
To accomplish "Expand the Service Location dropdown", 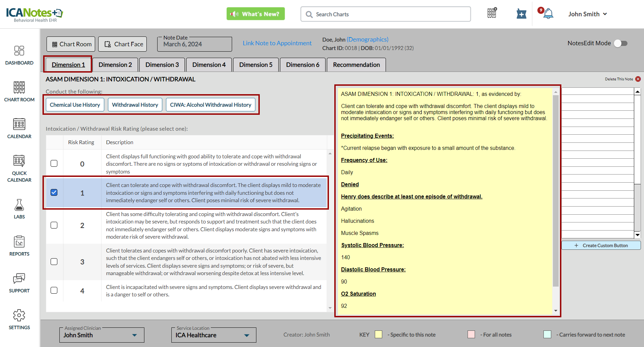I will (247, 335).
